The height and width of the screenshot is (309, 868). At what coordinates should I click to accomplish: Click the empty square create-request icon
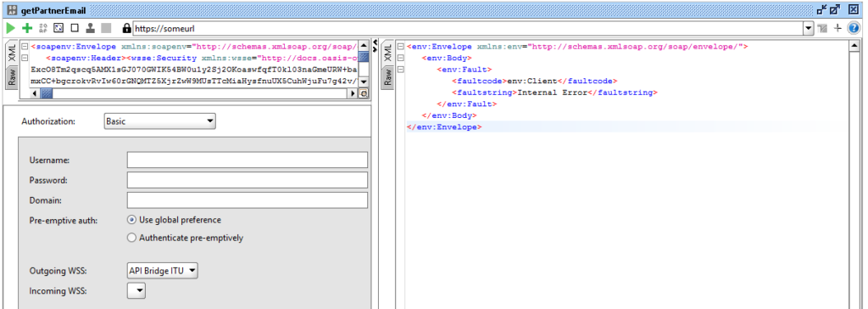click(x=75, y=28)
